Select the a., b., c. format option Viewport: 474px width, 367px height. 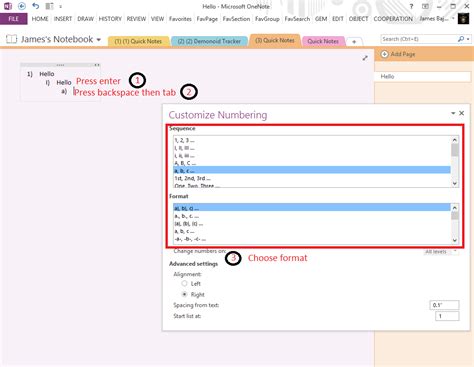tap(312, 216)
